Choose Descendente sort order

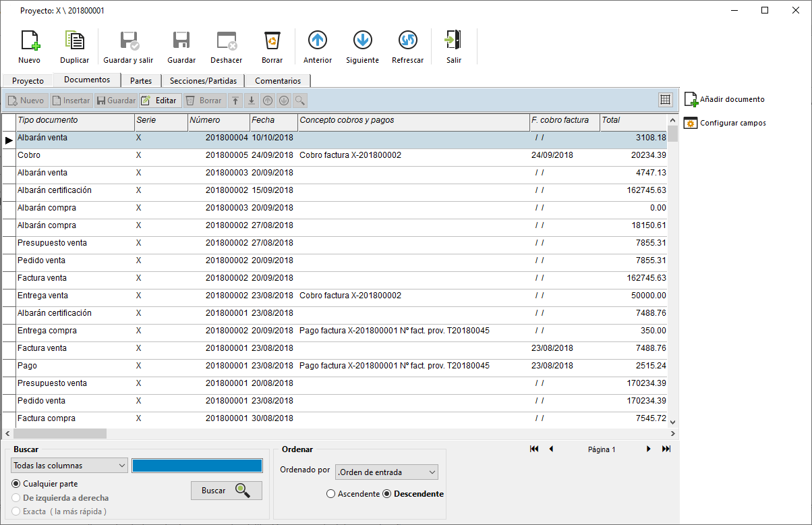[x=413, y=494]
